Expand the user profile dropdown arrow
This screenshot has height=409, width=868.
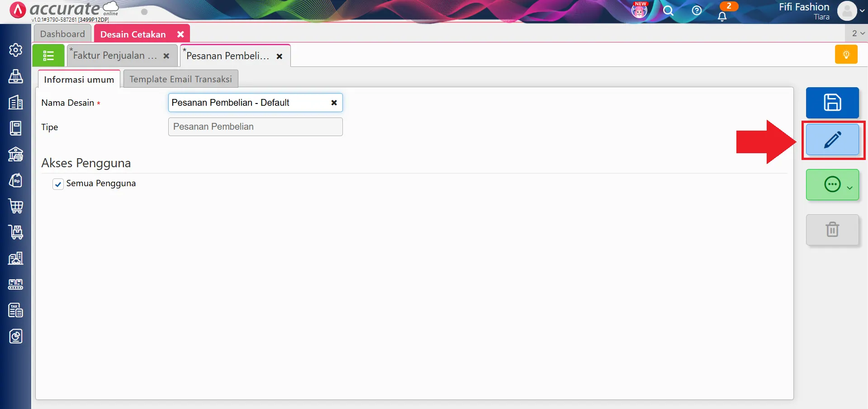pos(862,11)
